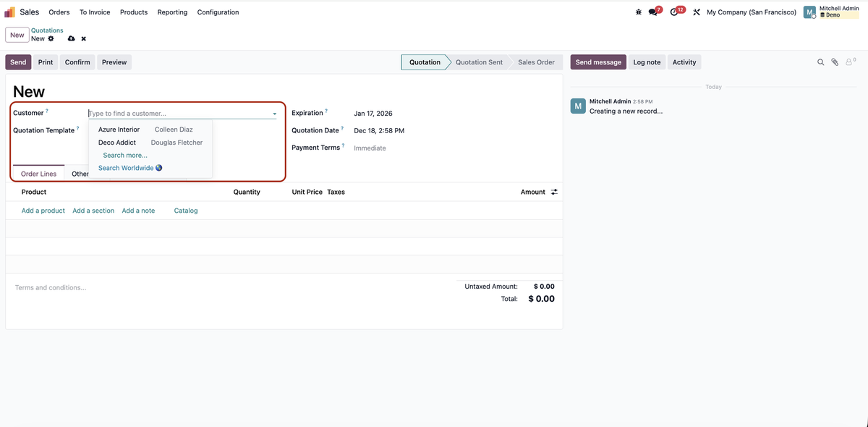Select the Sales Order stage
The width and height of the screenshot is (868, 427).
[535, 62]
